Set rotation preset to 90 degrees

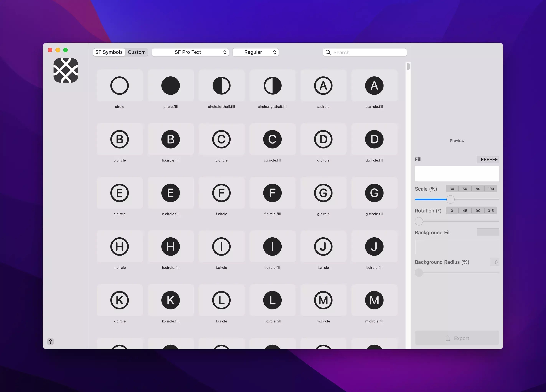478,211
